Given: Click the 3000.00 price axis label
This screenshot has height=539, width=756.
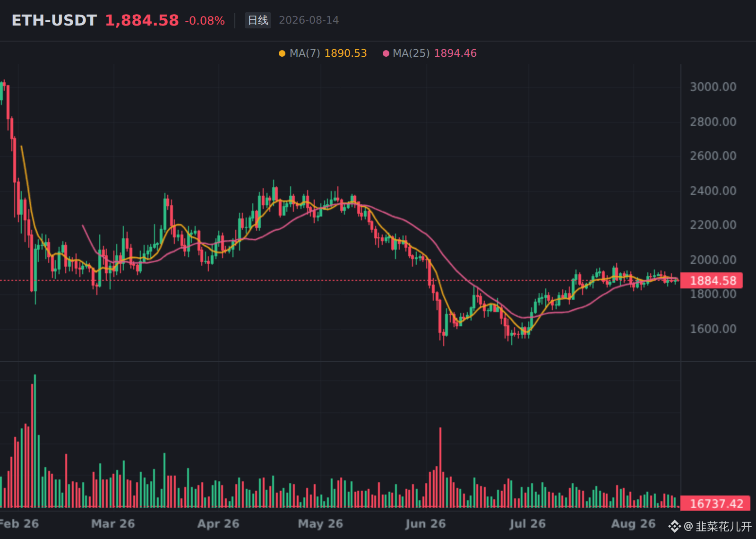Looking at the screenshot, I should (x=713, y=87).
